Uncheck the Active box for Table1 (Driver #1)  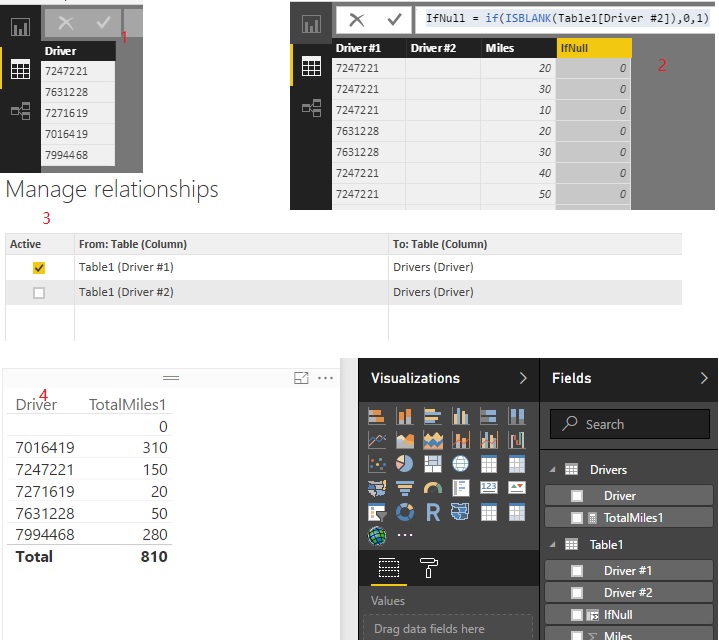tap(39, 268)
